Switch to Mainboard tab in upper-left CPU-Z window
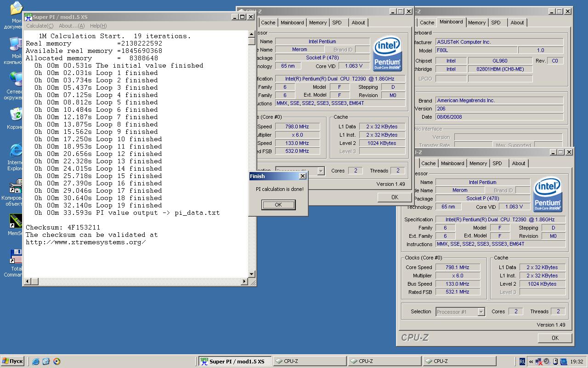588x368 pixels. [292, 23]
